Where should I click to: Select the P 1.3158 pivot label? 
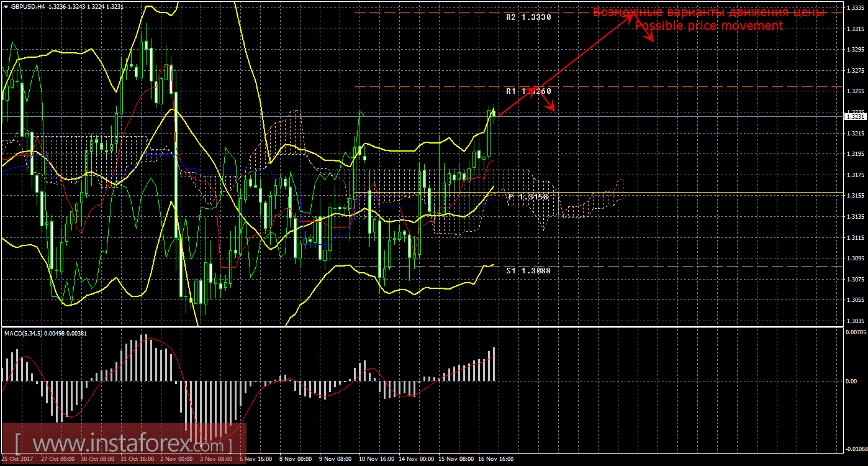point(528,196)
